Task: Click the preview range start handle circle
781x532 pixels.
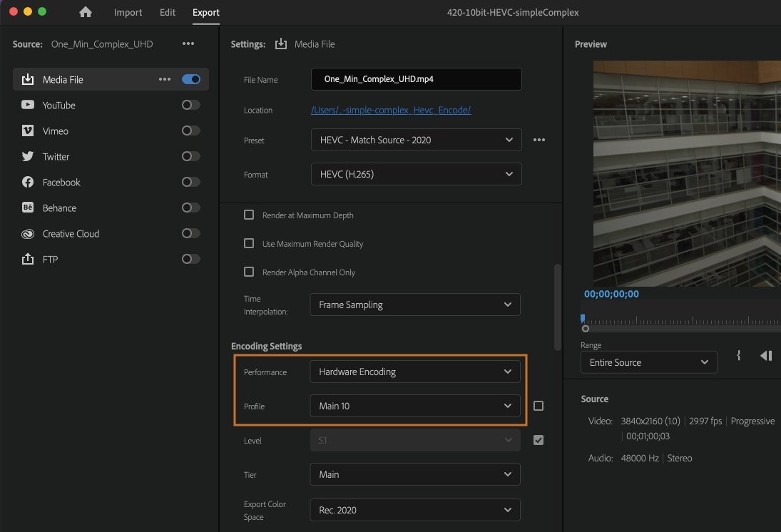Action: (586, 328)
